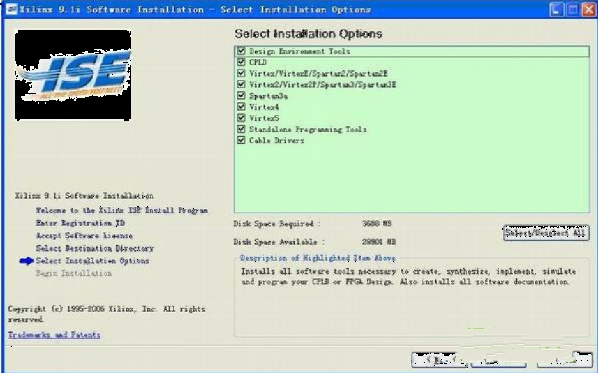This screenshot has height=373, width=598.
Task: Toggle Virtex/VirtexE/Spartan2/Spartan2E checkbox
Action: click(x=241, y=73)
